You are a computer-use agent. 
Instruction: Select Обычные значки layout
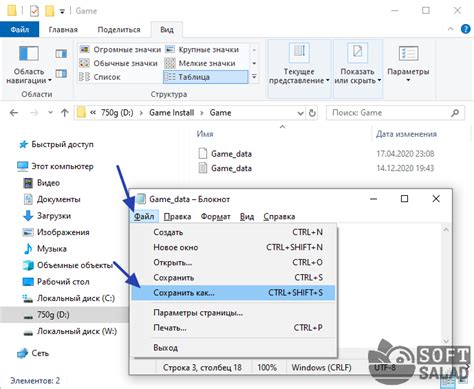click(x=119, y=63)
